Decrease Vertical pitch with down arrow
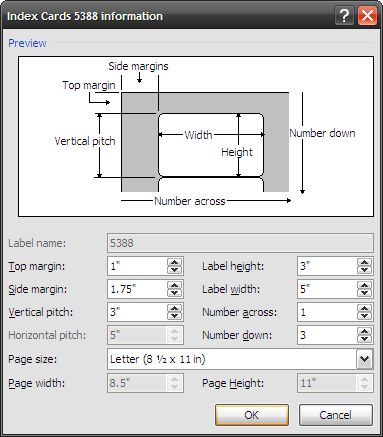Screen dimensions: 383x437 (x=175, y=316)
